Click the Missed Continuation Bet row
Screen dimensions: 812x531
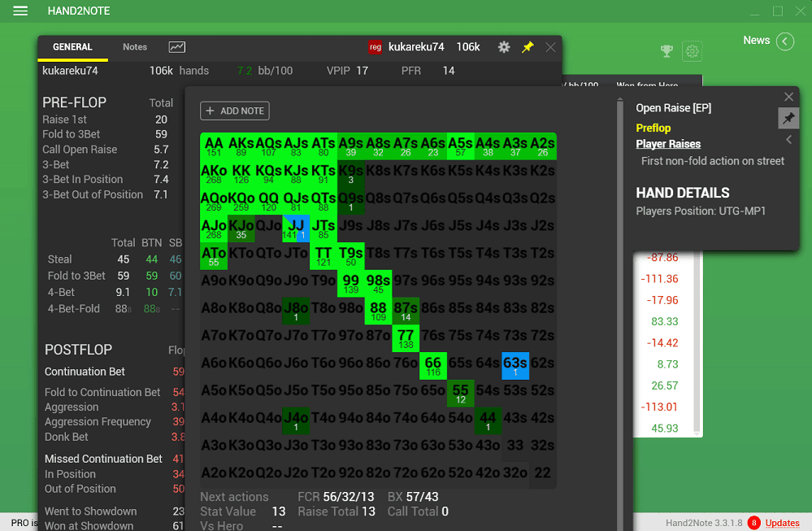tap(114, 459)
